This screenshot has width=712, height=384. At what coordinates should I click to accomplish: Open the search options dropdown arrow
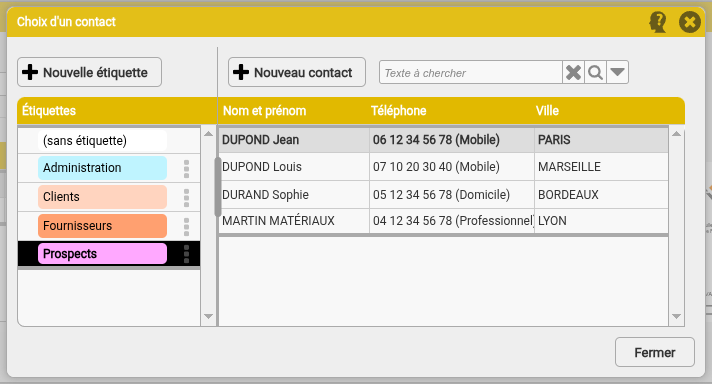618,73
